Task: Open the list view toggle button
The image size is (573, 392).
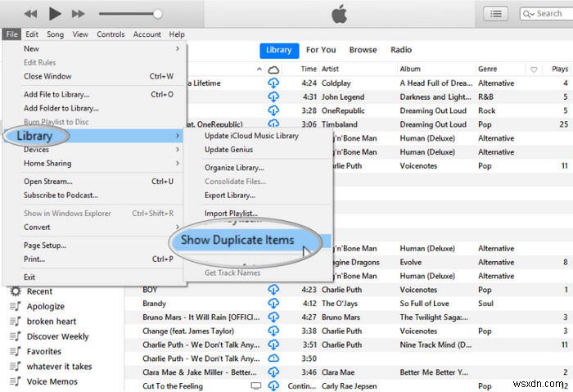Action: pyautogui.click(x=495, y=14)
